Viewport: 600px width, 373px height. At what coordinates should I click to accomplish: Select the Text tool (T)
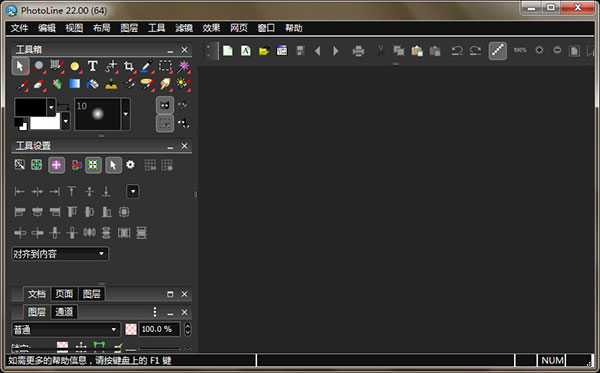pos(93,66)
